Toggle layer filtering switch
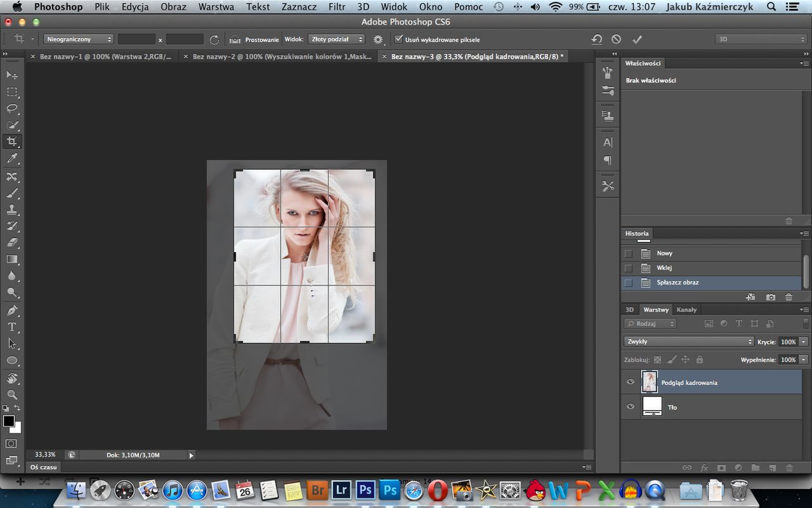This screenshot has height=508, width=812. (x=804, y=324)
